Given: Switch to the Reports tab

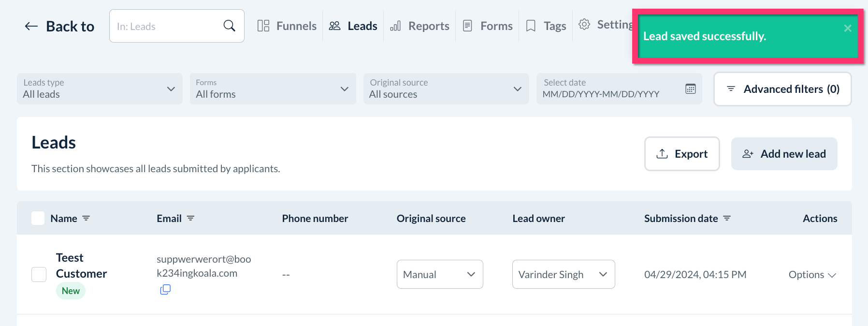Looking at the screenshot, I should (420, 26).
